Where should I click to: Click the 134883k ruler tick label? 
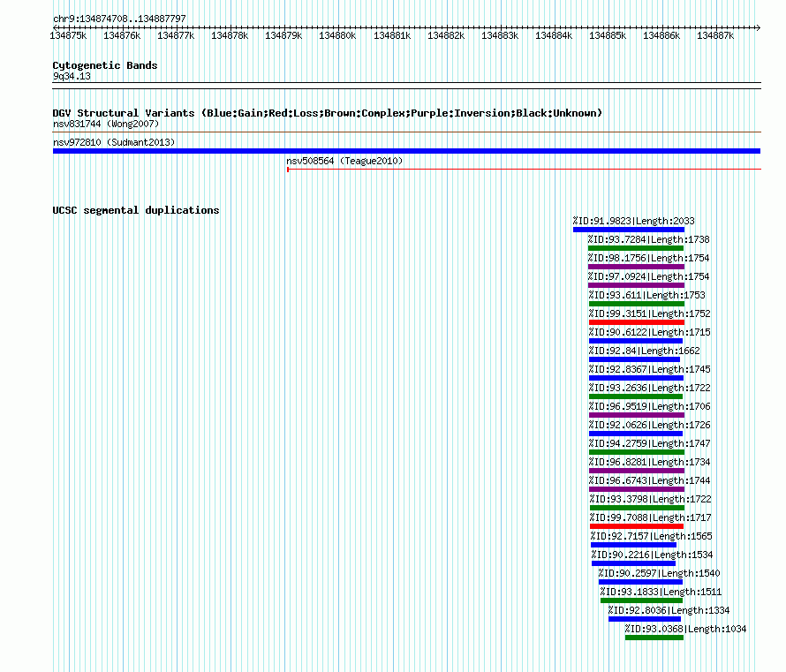point(500,35)
